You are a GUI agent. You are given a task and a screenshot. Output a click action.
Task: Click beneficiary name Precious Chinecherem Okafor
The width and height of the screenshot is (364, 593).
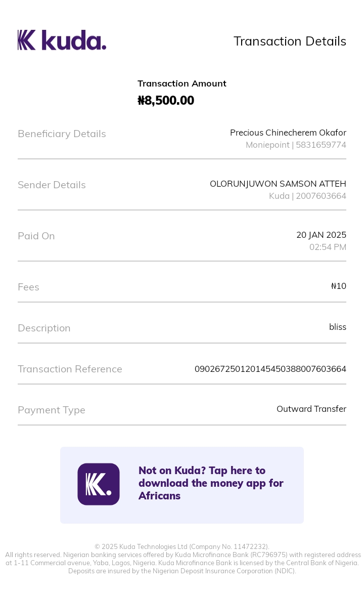click(x=288, y=133)
